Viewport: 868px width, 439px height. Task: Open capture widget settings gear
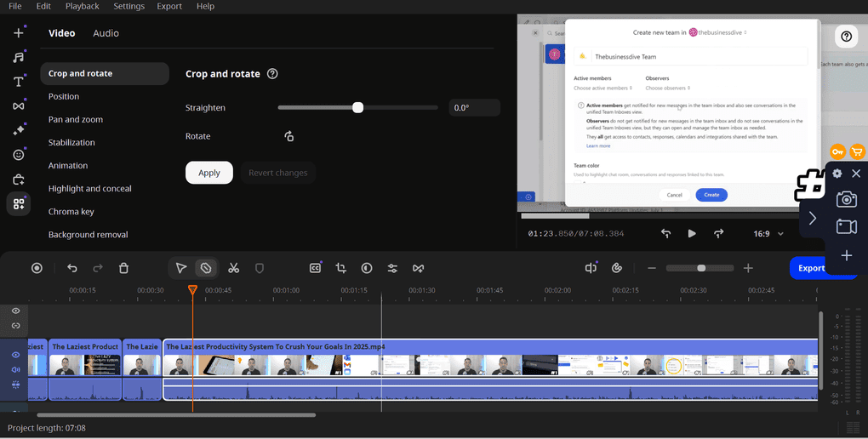tap(837, 174)
